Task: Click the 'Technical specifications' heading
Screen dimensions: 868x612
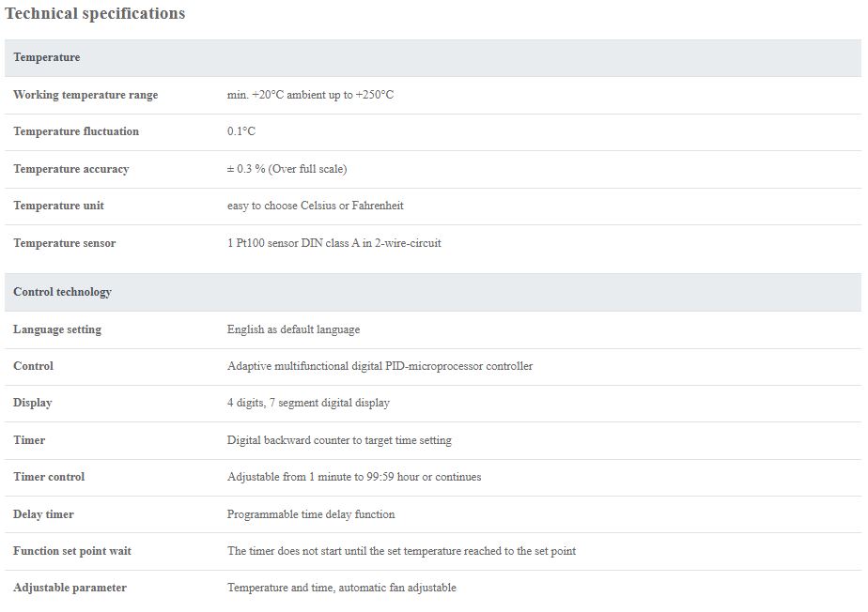Action: coord(95,13)
